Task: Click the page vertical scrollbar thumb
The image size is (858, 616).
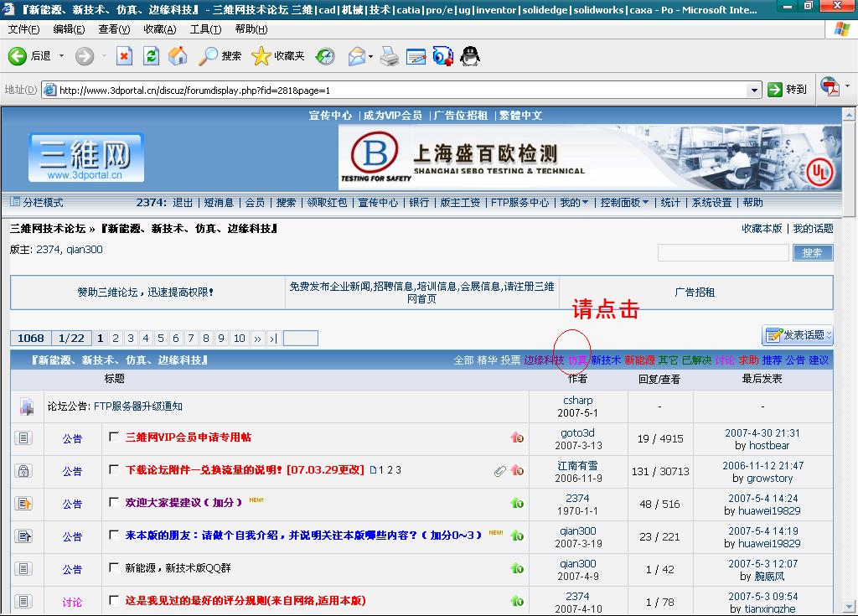Action: 849,168
